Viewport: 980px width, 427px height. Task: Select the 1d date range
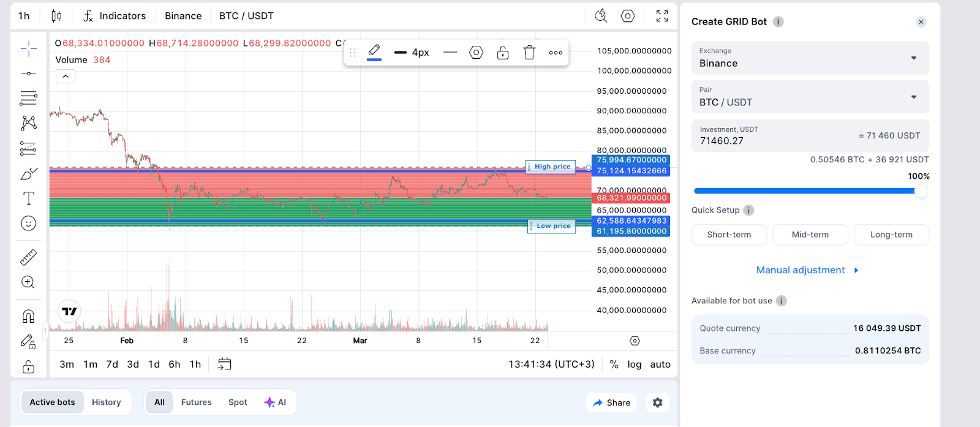click(154, 364)
